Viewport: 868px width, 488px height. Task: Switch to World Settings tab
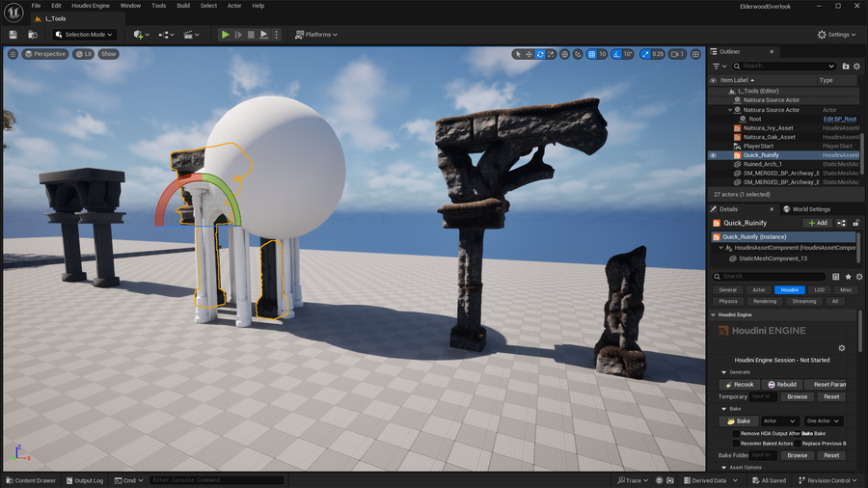tap(806, 209)
